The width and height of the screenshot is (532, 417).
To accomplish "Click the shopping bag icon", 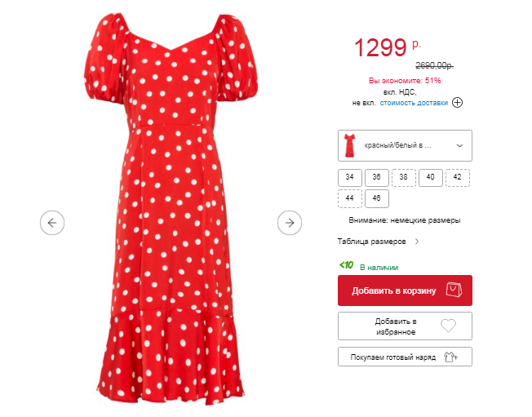I will pos(454,290).
